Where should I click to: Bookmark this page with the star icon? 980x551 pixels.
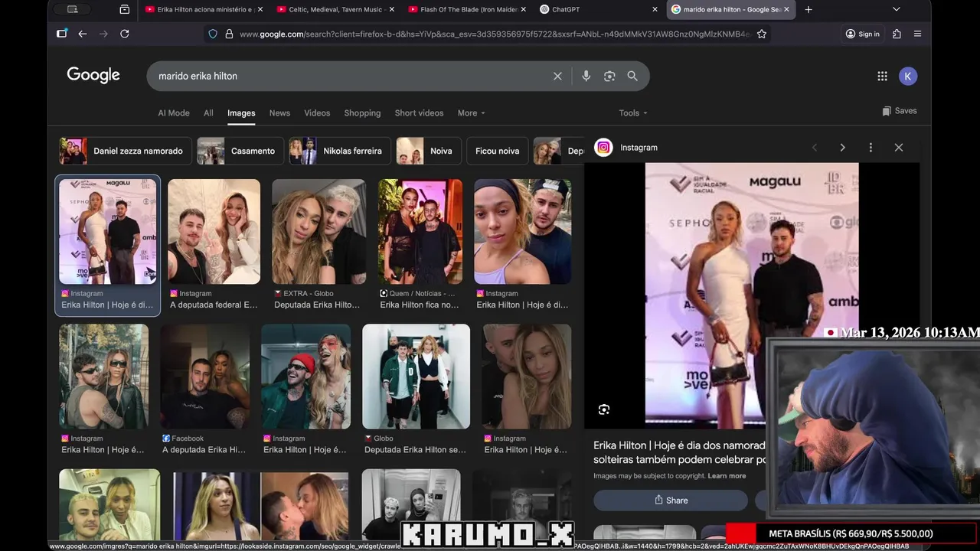point(761,34)
